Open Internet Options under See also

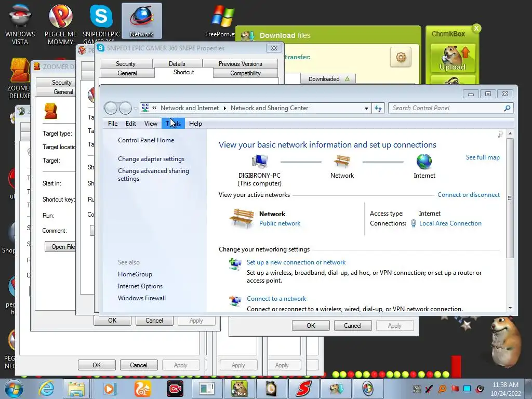tap(140, 286)
